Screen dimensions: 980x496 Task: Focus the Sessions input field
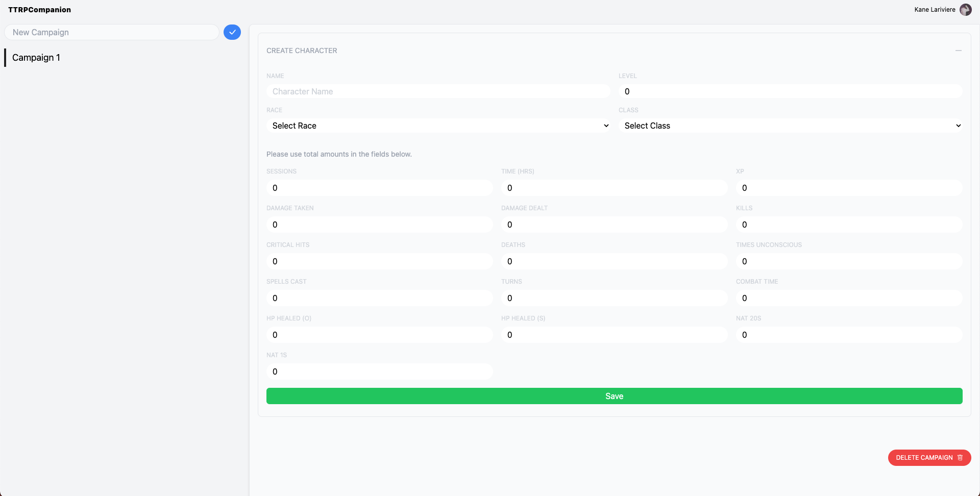click(x=380, y=188)
